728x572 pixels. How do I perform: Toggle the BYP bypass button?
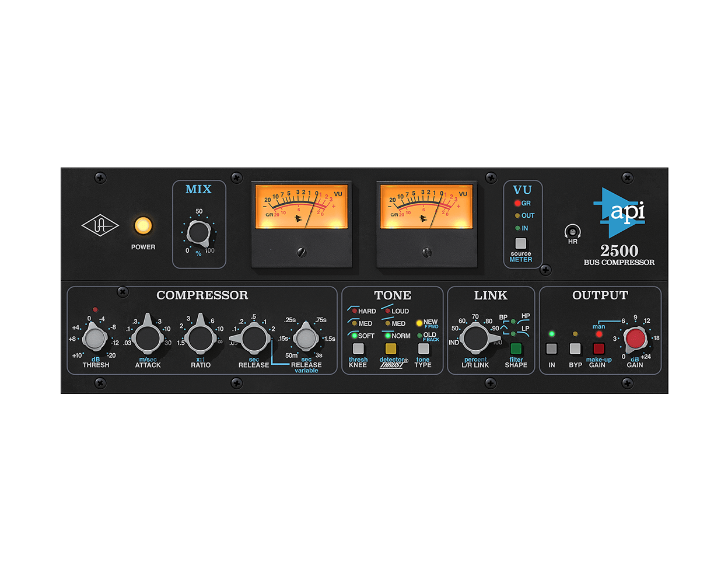pyautogui.click(x=575, y=349)
